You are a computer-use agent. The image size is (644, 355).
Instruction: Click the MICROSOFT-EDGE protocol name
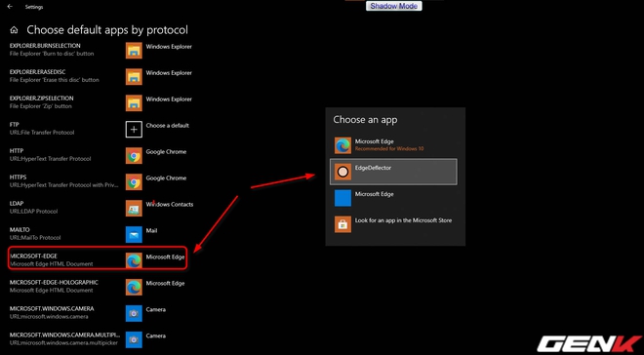[x=34, y=256]
